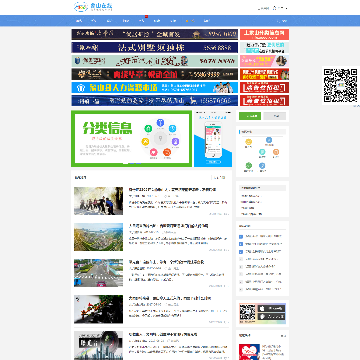Open the red heart image in sidebar
360x360 pixels.
249,351
